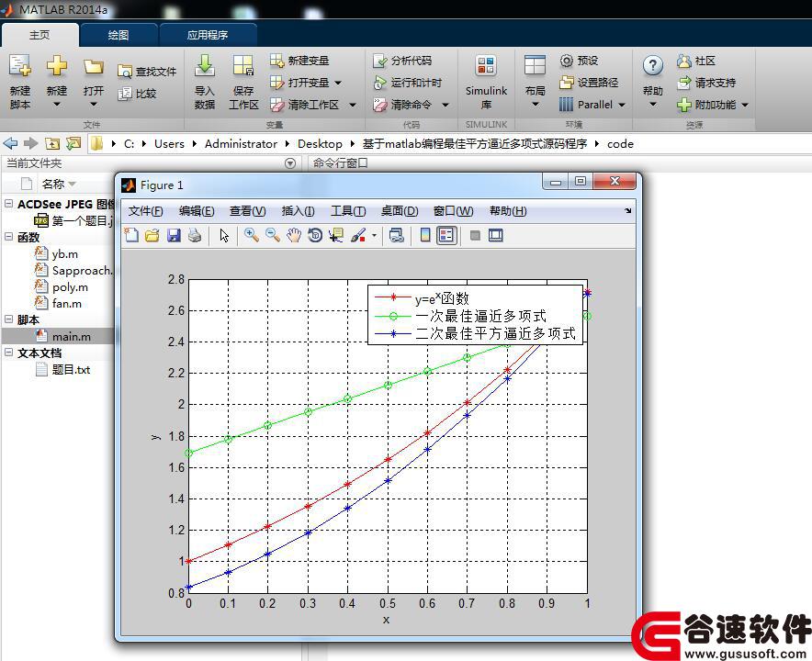Screen dimensions: 812x661
Task: Open 工具(T) menu in Figure 1
Action: click(348, 211)
